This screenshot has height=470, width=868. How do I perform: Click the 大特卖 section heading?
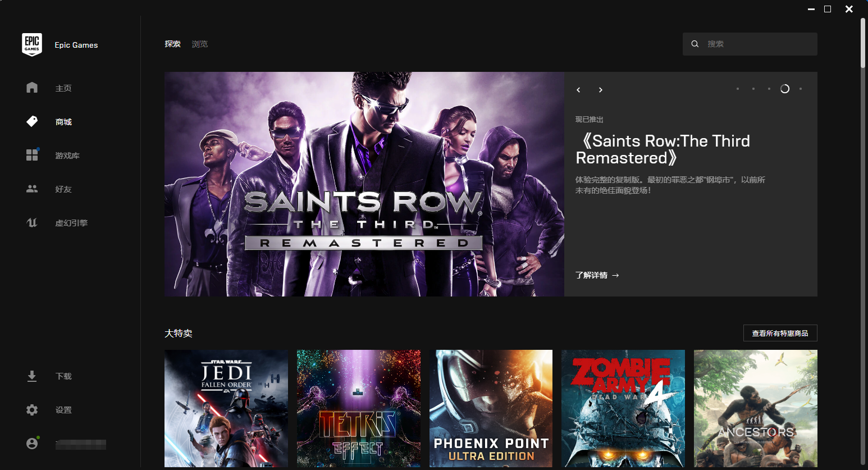(179, 333)
